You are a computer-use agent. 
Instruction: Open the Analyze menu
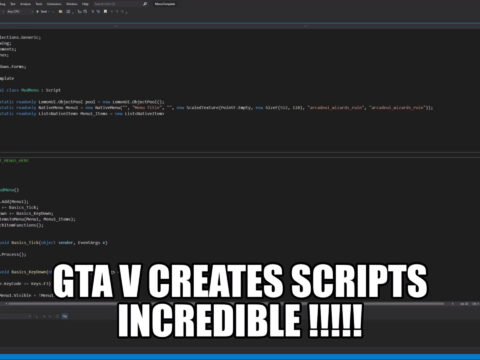point(25,4)
